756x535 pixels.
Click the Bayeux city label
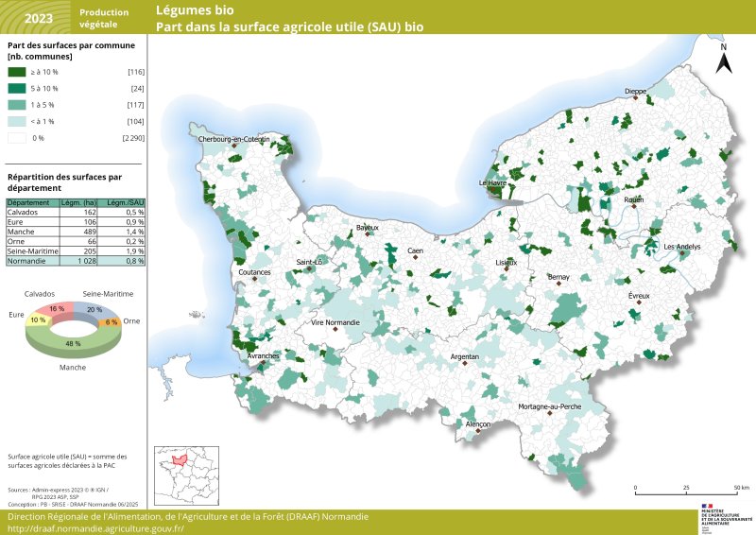click(368, 228)
